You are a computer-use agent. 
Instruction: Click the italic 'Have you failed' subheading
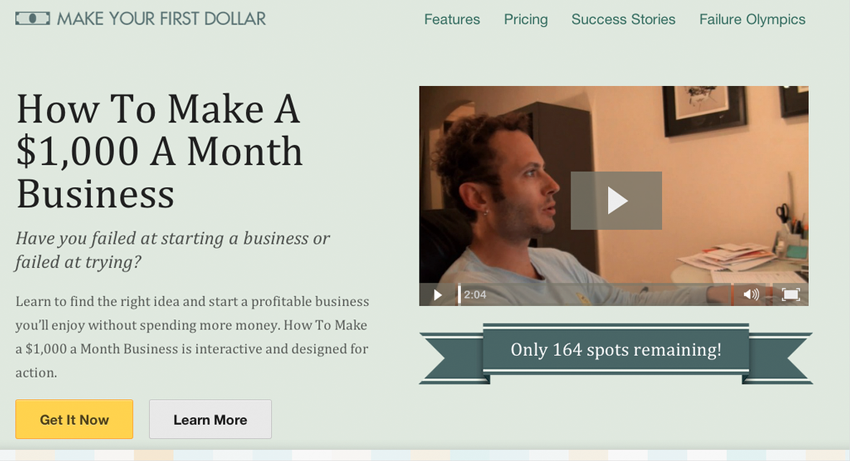pos(172,250)
